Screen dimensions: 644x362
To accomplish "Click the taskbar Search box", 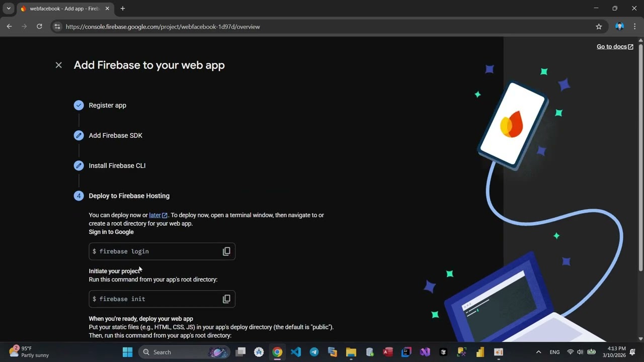I will [x=184, y=352].
